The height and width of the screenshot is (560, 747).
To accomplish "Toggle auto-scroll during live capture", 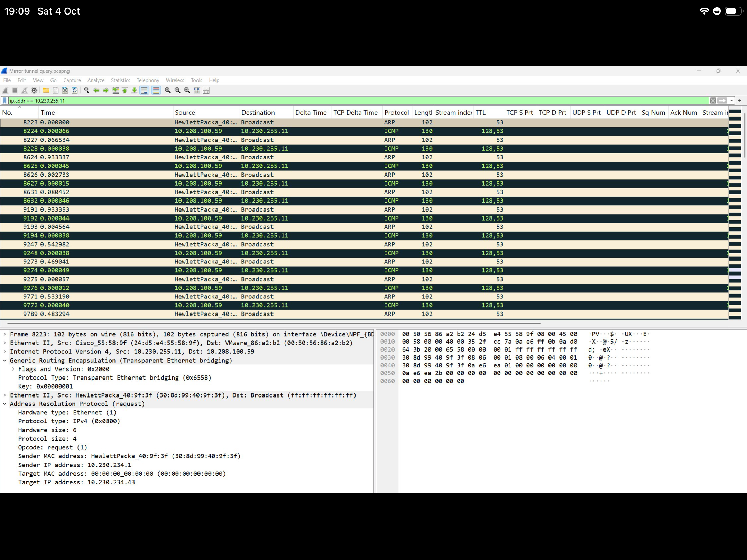I will (x=145, y=90).
